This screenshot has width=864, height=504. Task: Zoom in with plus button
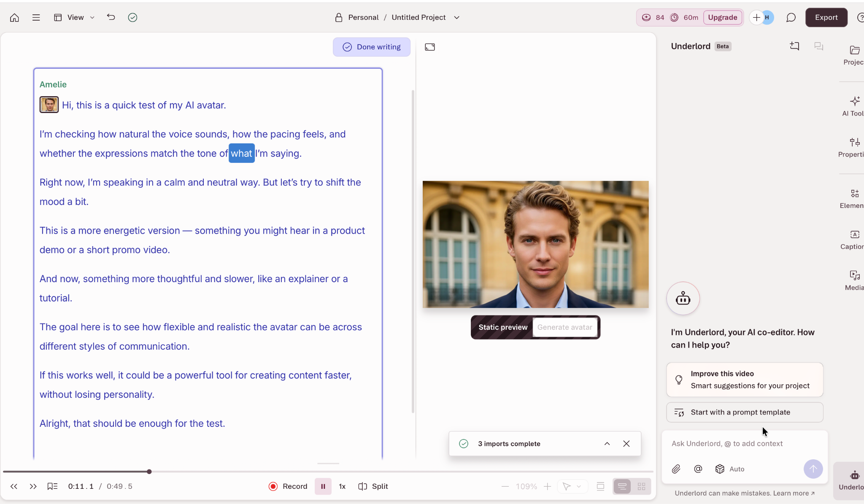tap(547, 486)
